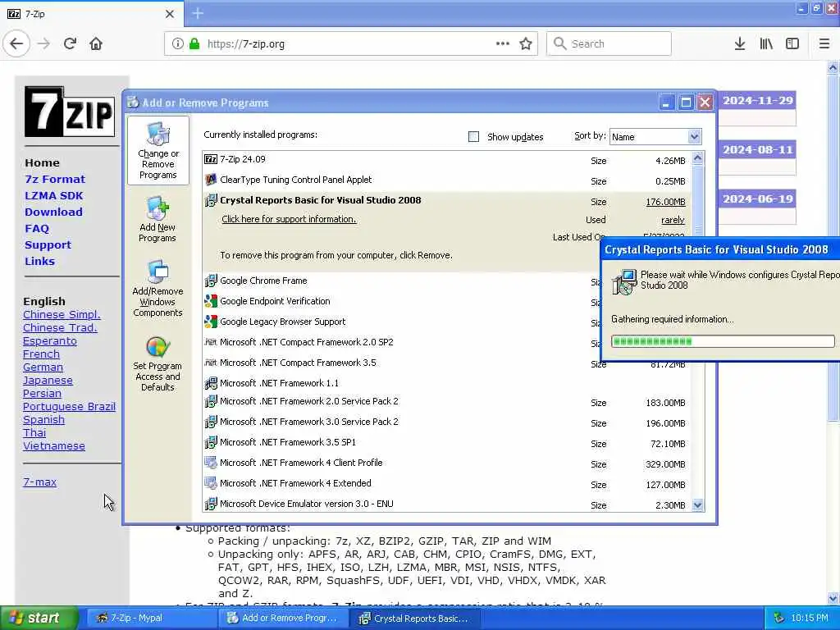Select Microsoft .NET Framework 3.5 SP1 row
840x630 pixels.
pyautogui.click(x=447, y=442)
